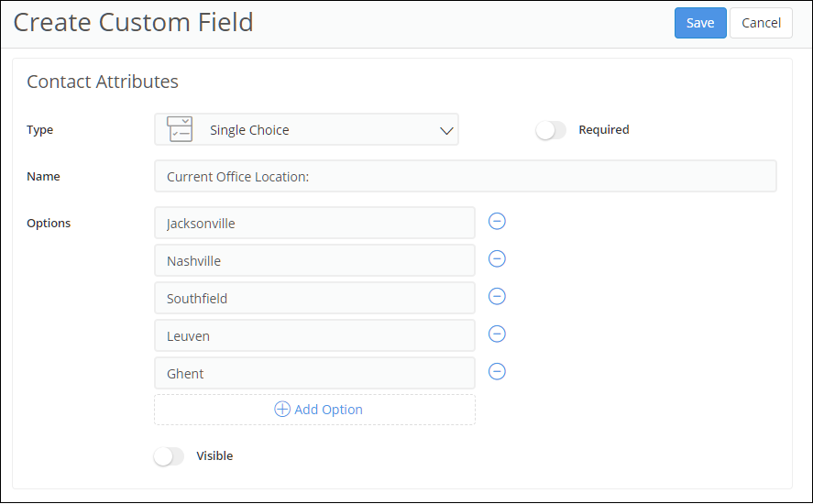813x504 pixels.
Task: Delete the Ghent option using minus icon
Action: pyautogui.click(x=497, y=371)
